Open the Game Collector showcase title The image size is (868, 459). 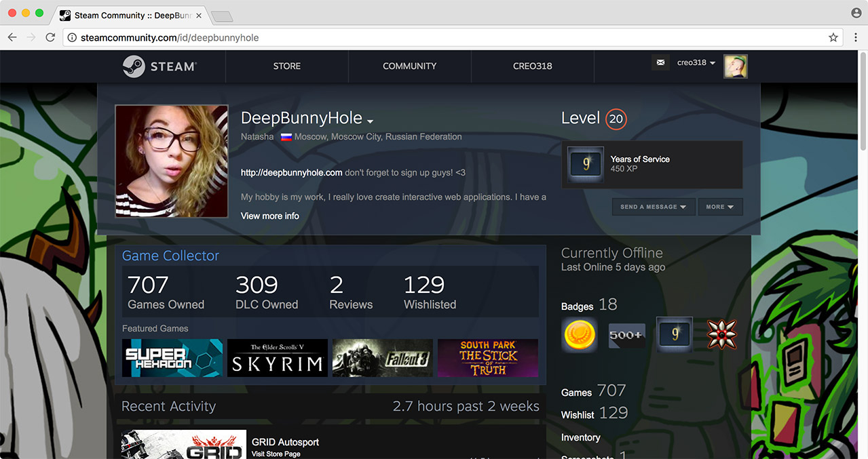[x=170, y=256]
